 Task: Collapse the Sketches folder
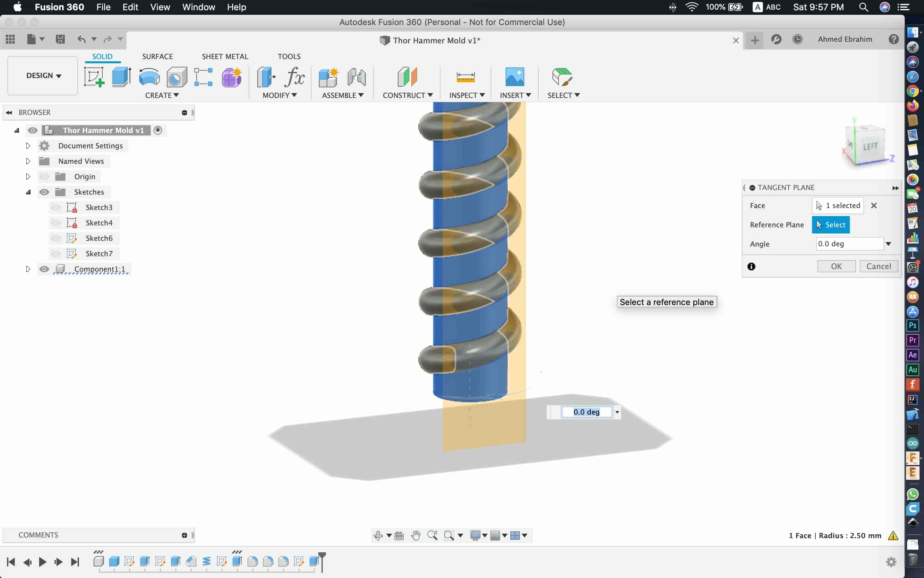coord(28,192)
